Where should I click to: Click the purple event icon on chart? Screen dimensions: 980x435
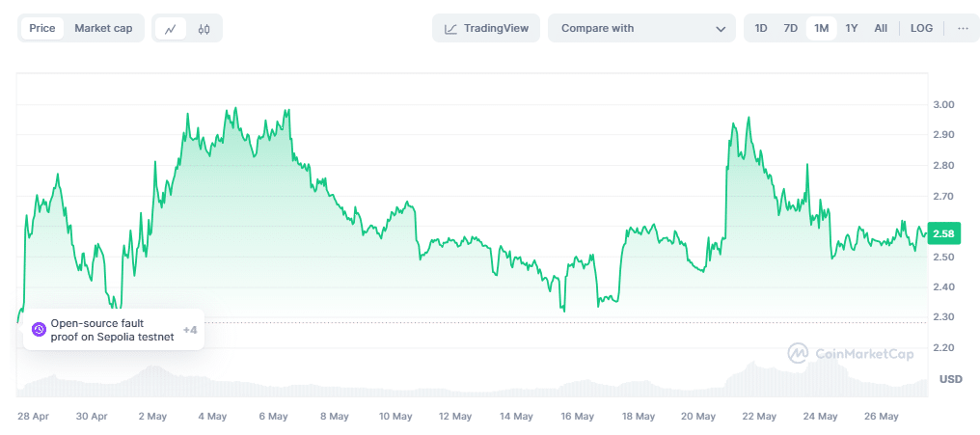[x=39, y=330]
